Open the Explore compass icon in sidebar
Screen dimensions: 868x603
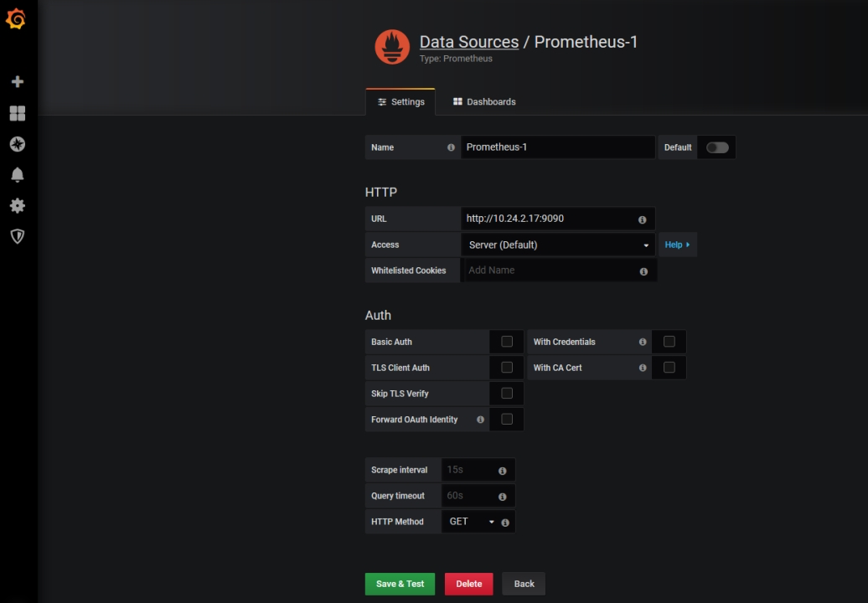click(17, 144)
